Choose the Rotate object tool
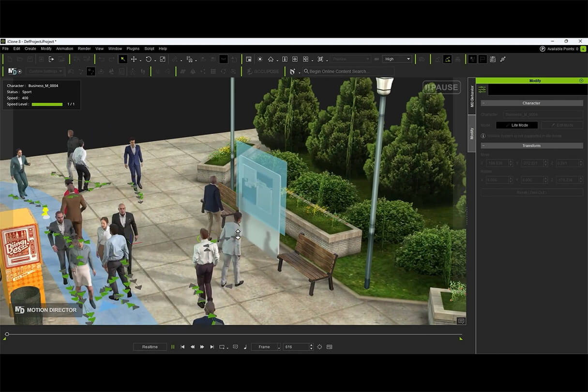Screen dimensions: 588x392 pyautogui.click(x=149, y=59)
